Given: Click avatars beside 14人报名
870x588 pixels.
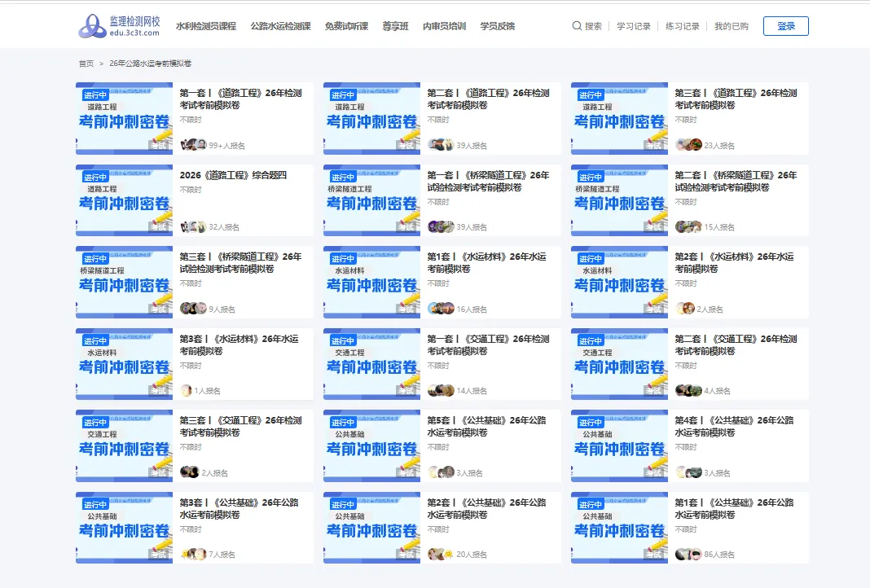Looking at the screenshot, I should click(441, 391).
